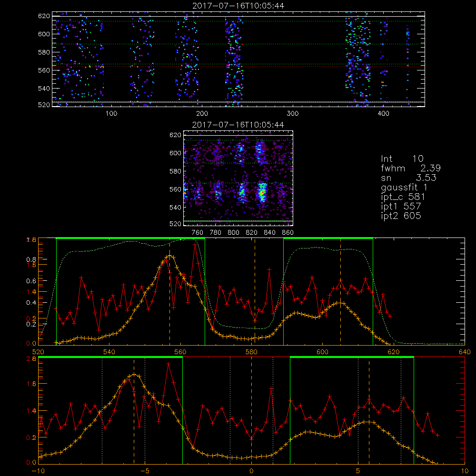
Task: Click y-axis label 580 of middle image
Action: point(175,171)
